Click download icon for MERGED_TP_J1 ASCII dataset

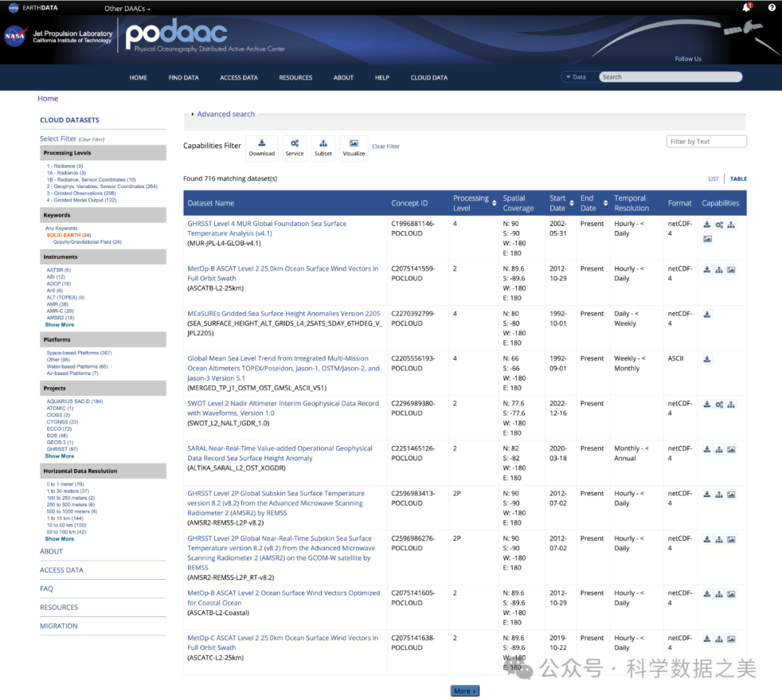click(707, 360)
